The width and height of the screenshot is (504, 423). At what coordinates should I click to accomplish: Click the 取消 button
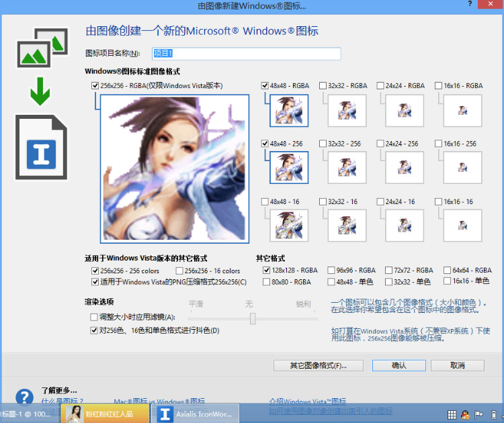458,365
